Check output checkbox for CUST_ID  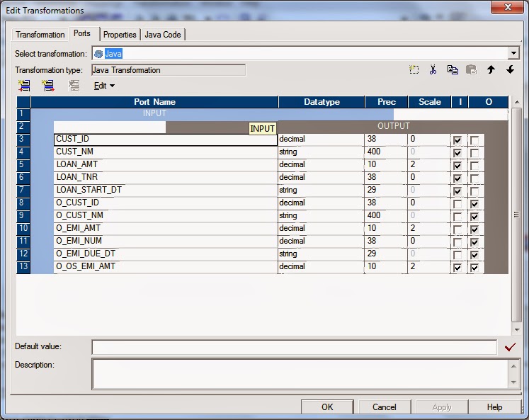[474, 140]
